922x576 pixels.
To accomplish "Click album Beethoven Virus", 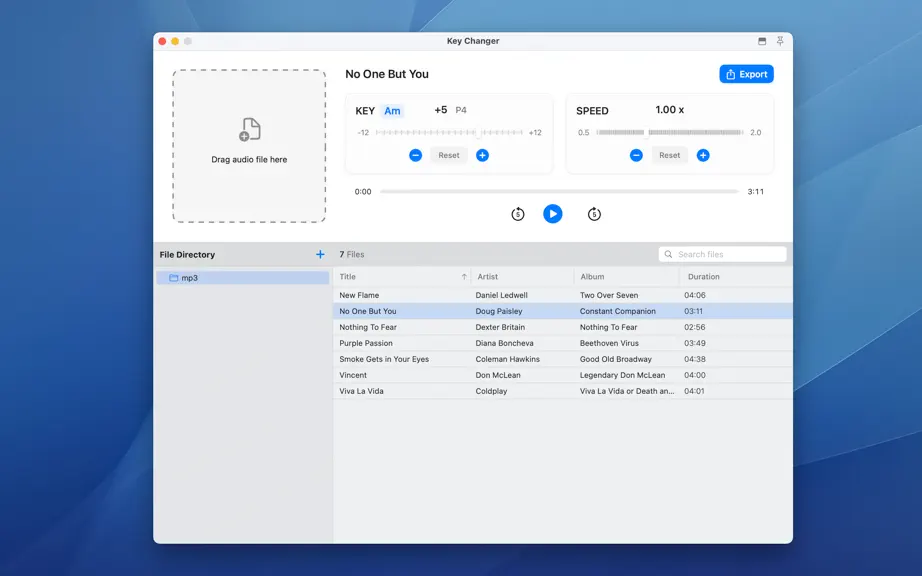I will [x=609, y=343].
